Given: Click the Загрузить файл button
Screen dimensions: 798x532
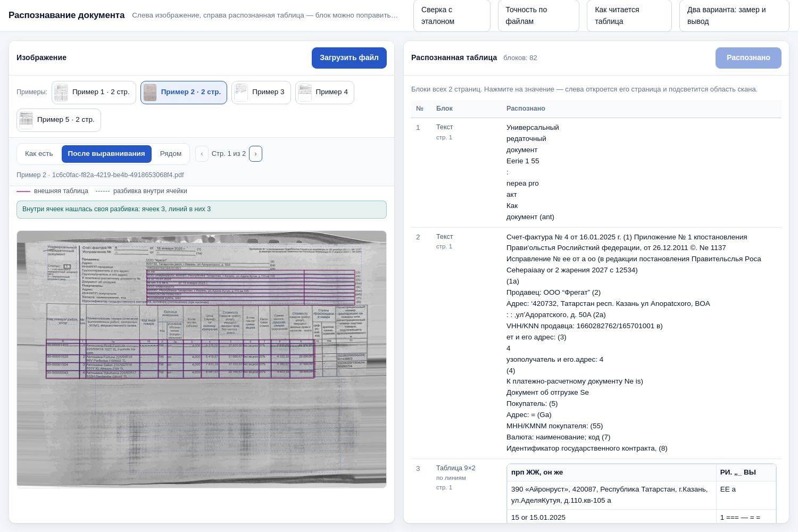Looking at the screenshot, I should tap(349, 58).
